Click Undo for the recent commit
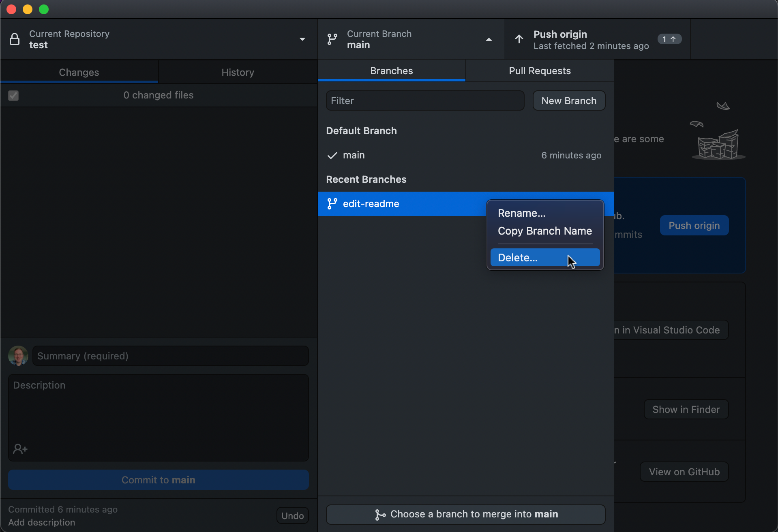 point(292,515)
